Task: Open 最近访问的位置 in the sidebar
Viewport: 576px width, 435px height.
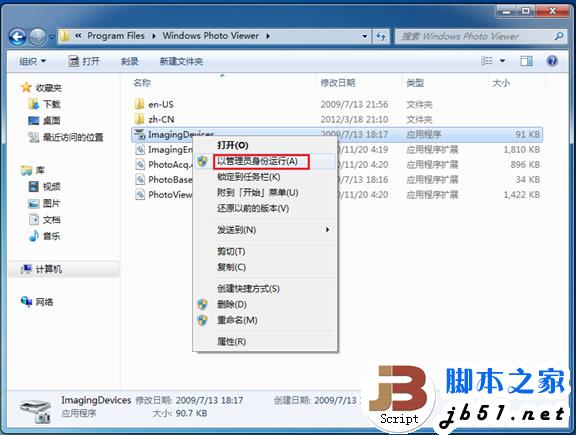Action: tap(73, 137)
